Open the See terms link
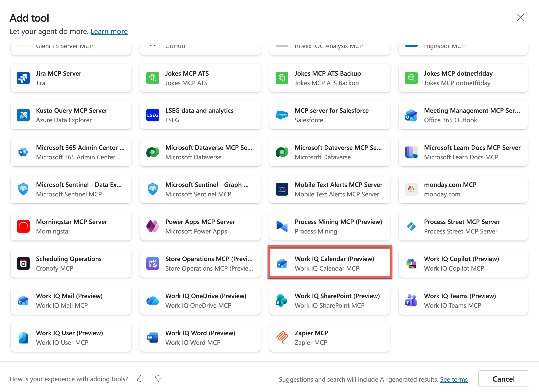Viewport: 539px width, 392px height. 454,379
